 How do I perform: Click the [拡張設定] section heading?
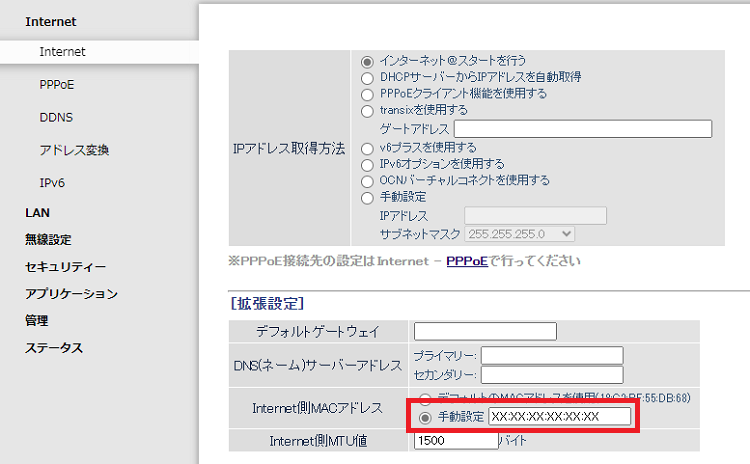(267, 303)
